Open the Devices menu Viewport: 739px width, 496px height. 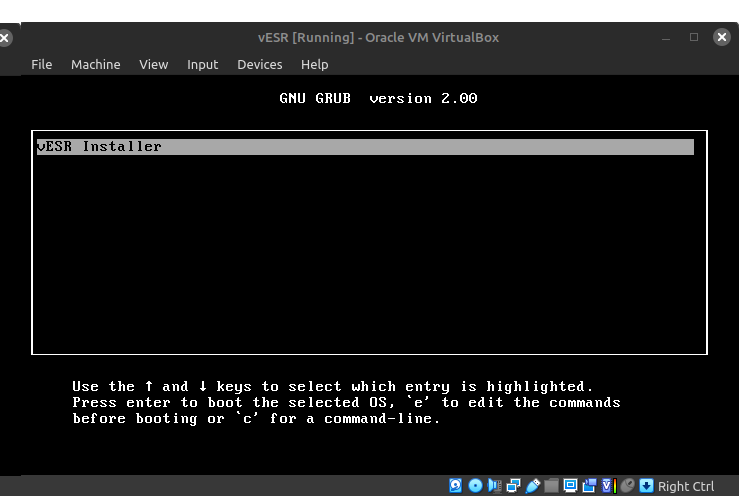click(x=260, y=64)
